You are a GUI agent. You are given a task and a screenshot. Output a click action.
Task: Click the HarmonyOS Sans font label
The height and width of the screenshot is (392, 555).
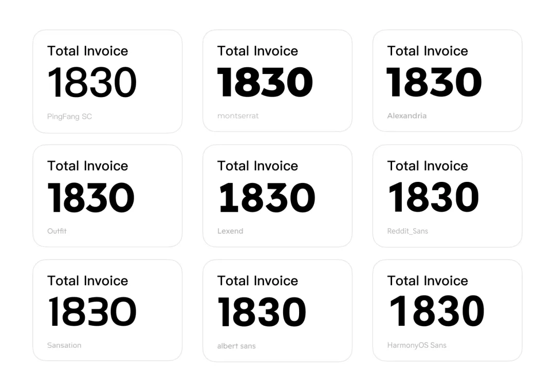point(417,345)
